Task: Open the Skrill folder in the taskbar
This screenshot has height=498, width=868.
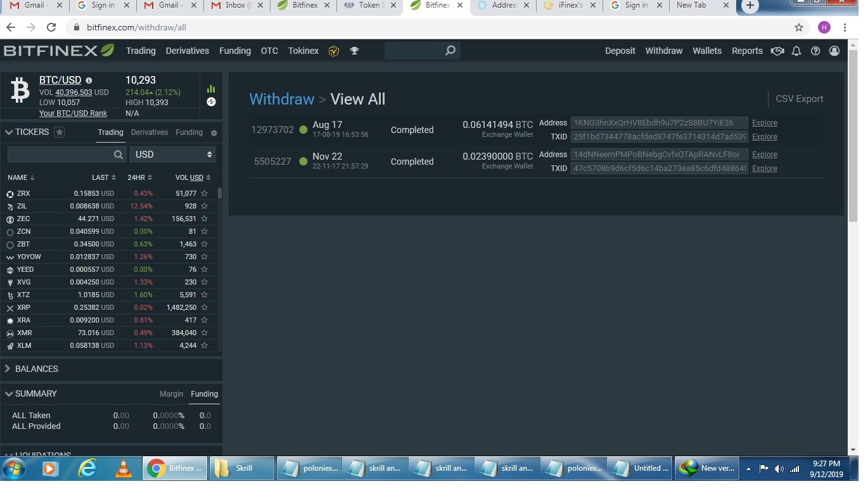Action: [x=241, y=468]
